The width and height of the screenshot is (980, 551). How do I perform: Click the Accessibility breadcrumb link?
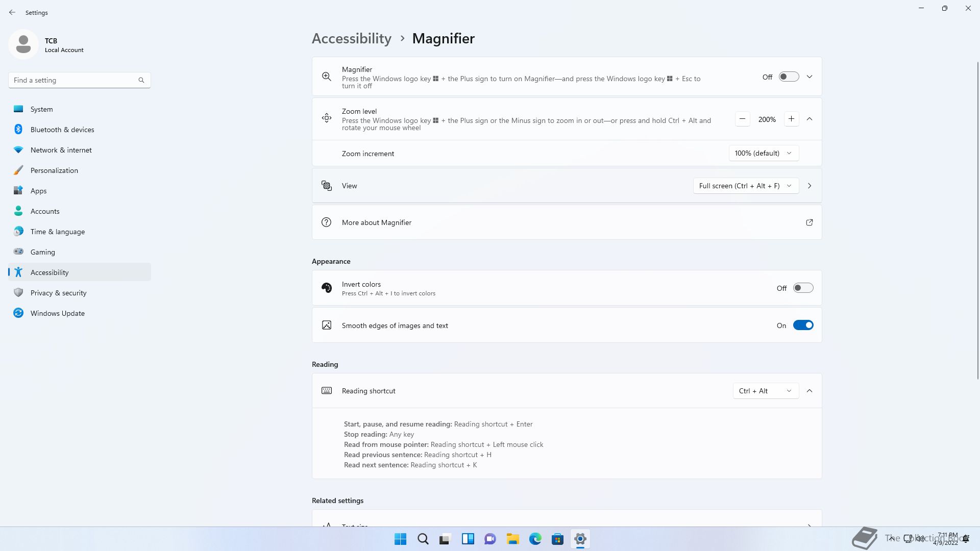352,38
